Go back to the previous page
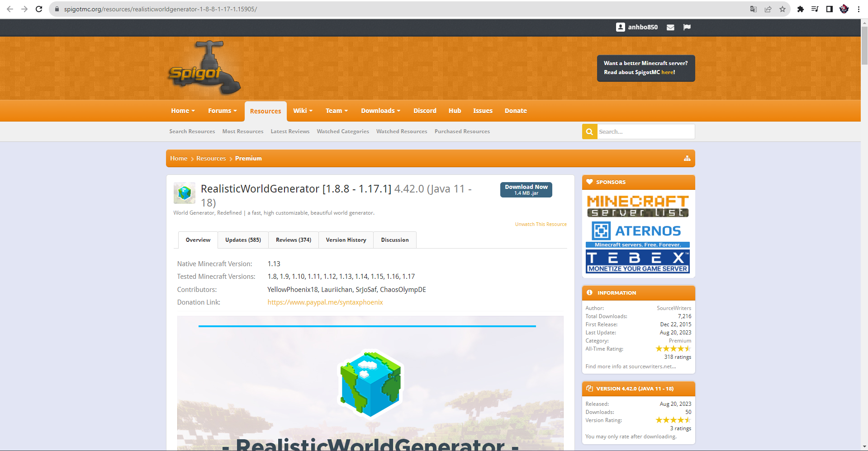This screenshot has width=868, height=451. tap(10, 9)
